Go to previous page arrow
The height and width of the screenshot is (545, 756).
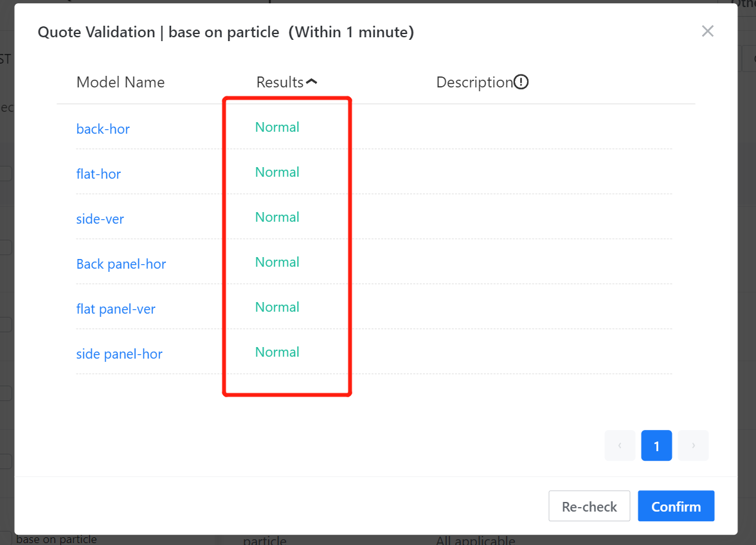(620, 445)
